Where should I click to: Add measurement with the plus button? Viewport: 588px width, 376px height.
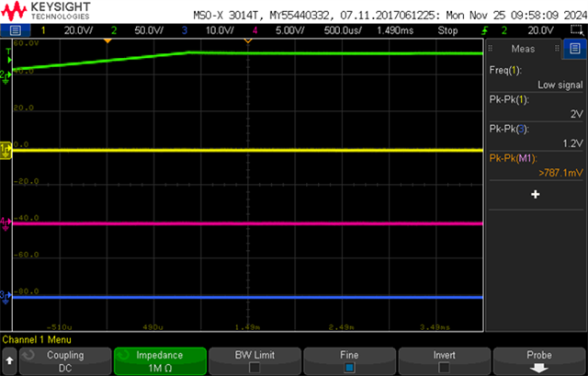pos(536,194)
